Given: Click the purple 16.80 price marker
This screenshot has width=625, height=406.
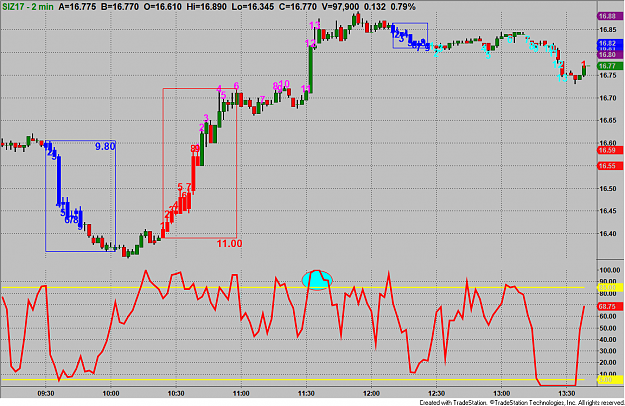Looking at the screenshot, I should click(610, 55).
